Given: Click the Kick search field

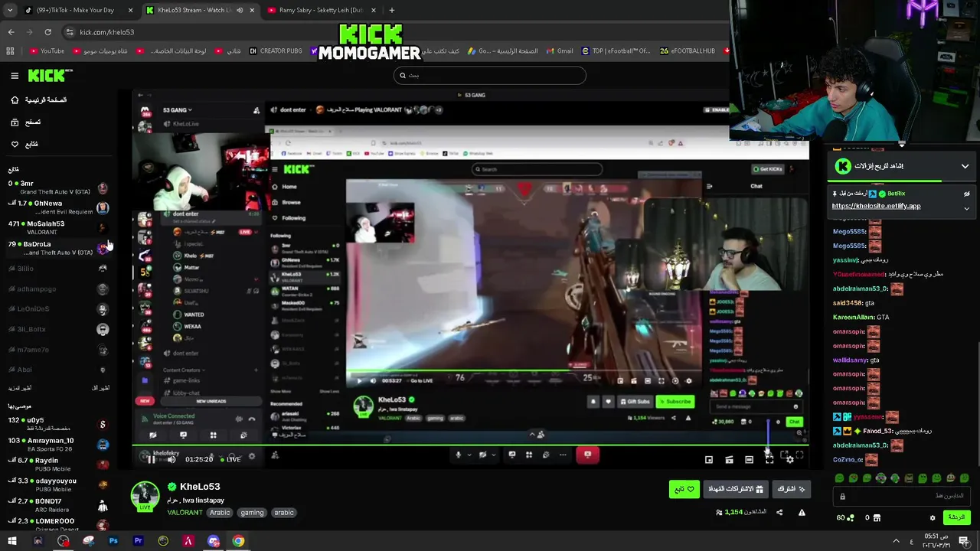Looking at the screenshot, I should coord(490,75).
